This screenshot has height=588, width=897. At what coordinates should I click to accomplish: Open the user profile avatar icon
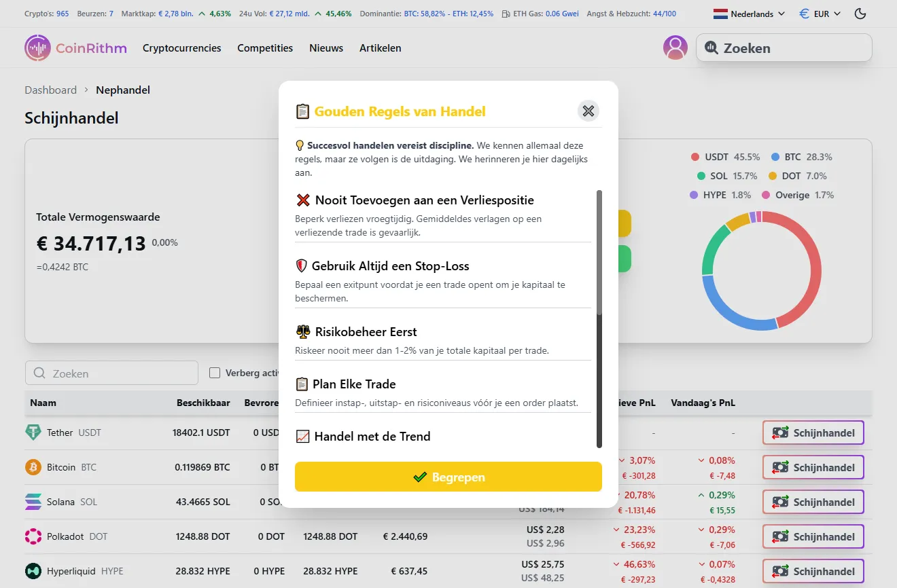pos(675,48)
